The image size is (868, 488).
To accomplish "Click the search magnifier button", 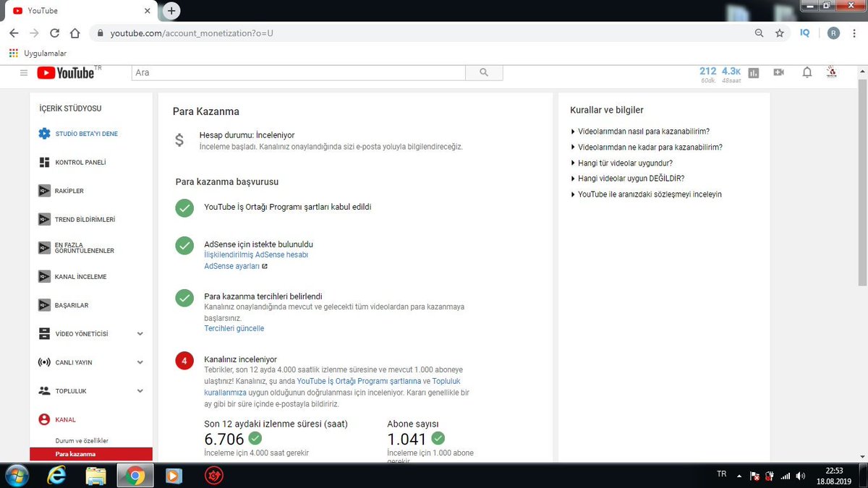I will click(x=484, y=72).
